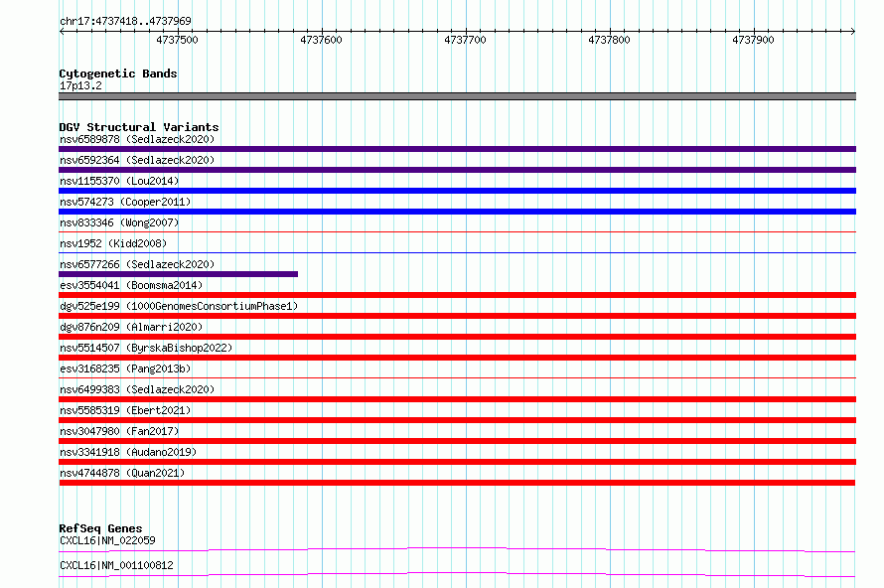The width and height of the screenshot is (884, 588).
Task: Select the Cytogenetic Bands track title
Action: pos(118,73)
